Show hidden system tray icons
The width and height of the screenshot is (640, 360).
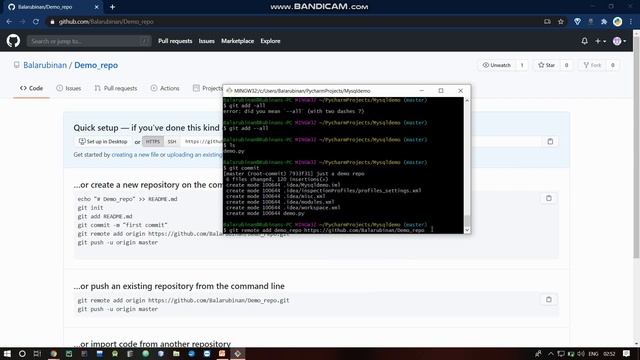551,353
